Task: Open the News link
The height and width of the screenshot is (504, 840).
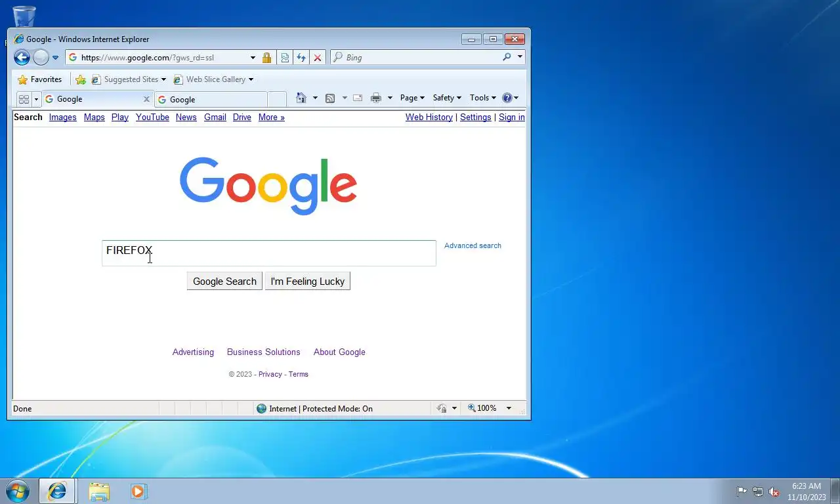Action: [186, 117]
